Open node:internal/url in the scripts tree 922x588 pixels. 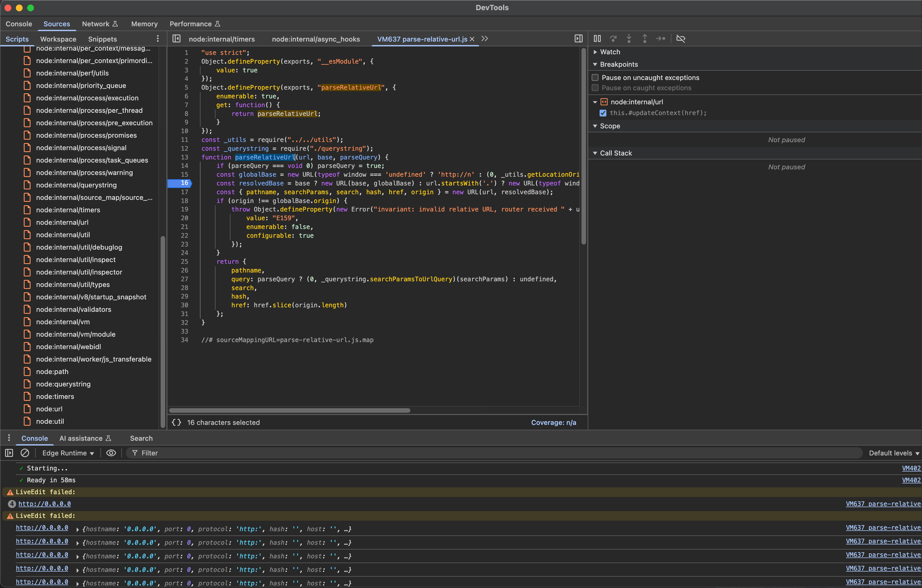point(62,222)
